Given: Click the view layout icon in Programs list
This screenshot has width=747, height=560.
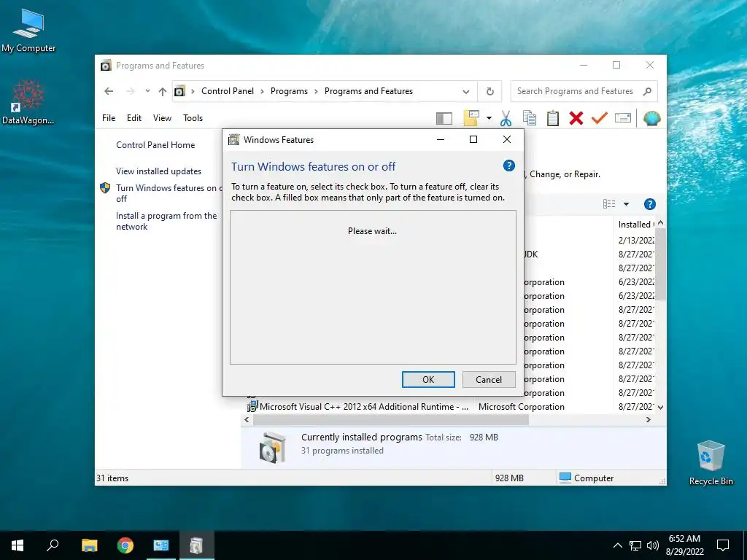Looking at the screenshot, I should (x=609, y=204).
